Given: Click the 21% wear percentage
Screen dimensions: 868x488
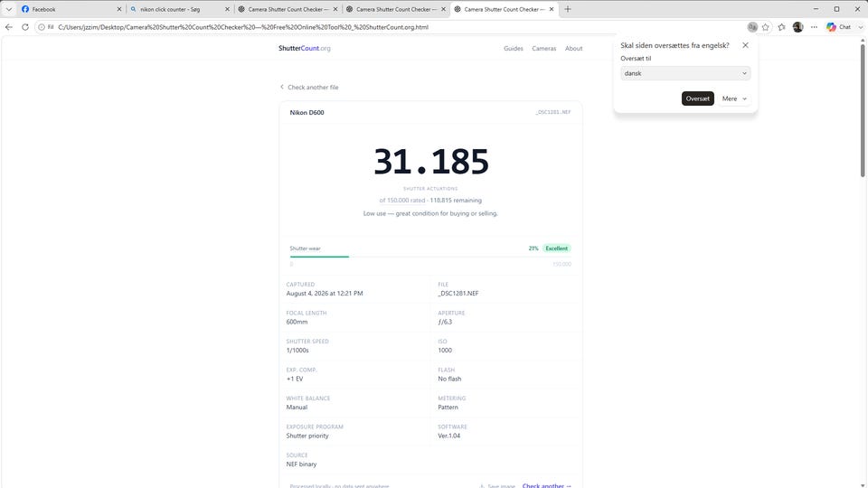Looking at the screenshot, I should (x=533, y=249).
